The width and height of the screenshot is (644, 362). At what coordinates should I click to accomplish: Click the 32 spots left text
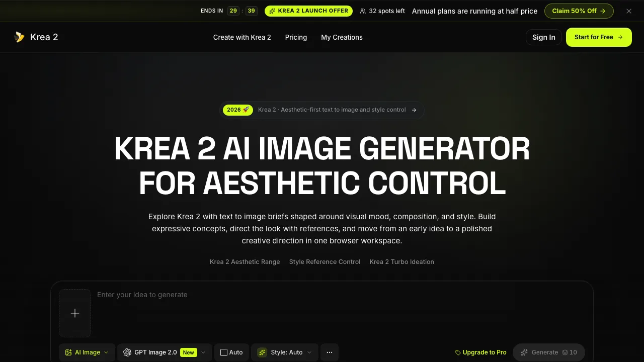pyautogui.click(x=387, y=11)
